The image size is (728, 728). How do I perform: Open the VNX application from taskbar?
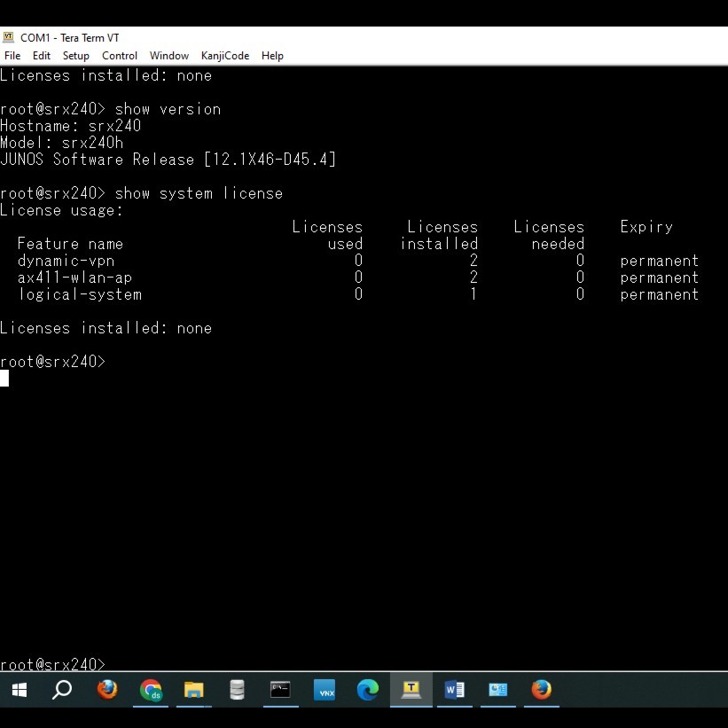pyautogui.click(x=324, y=690)
